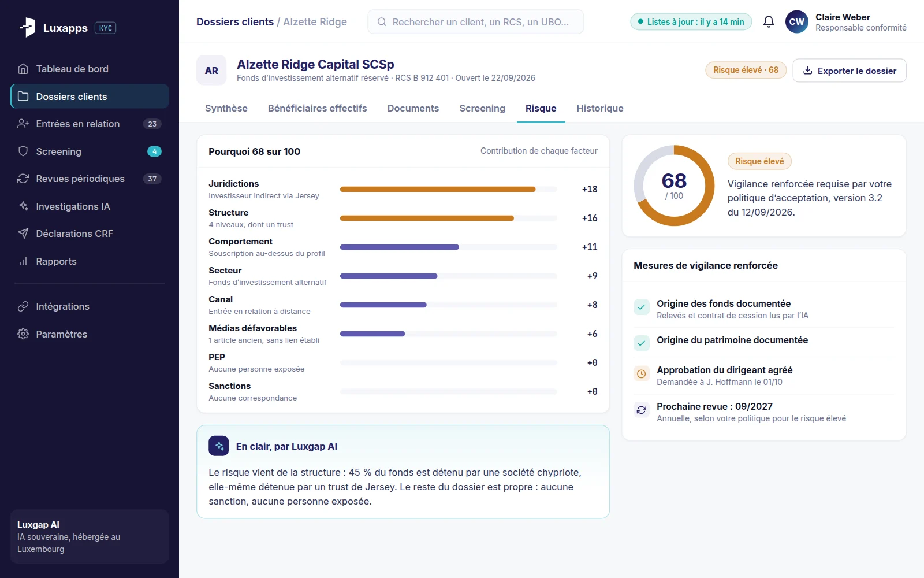Select the Historique tab
This screenshot has width=924, height=578.
coord(600,108)
